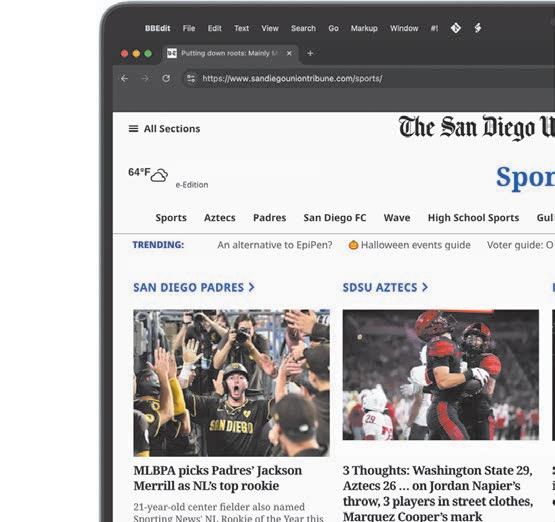
Task: Open a new tab with plus icon
Action: (x=310, y=53)
